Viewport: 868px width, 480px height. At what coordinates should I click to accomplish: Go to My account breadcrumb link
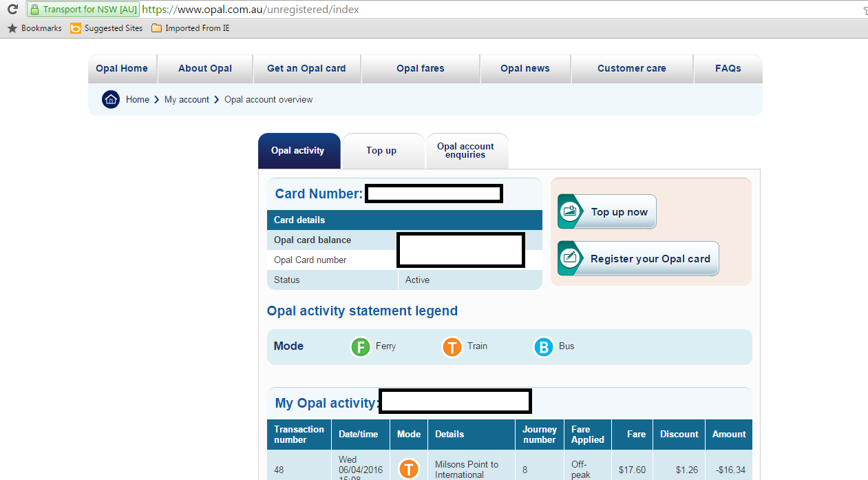coord(187,100)
